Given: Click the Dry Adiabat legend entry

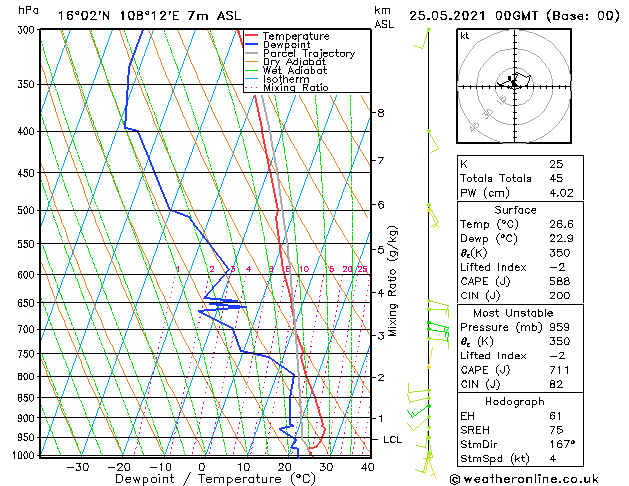Looking at the screenshot, I should coord(294,62).
